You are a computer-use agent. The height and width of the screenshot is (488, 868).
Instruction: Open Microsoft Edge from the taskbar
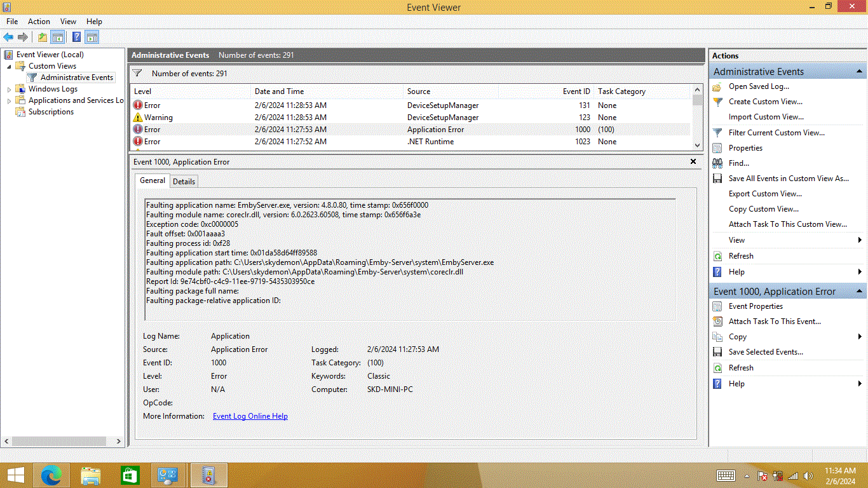click(x=51, y=475)
